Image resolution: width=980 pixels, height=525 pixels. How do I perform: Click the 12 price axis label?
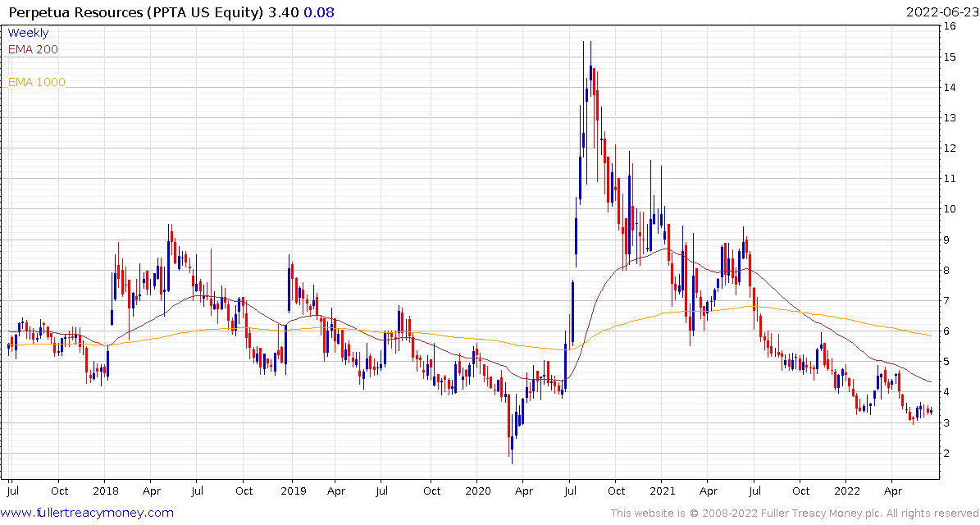tap(950, 148)
